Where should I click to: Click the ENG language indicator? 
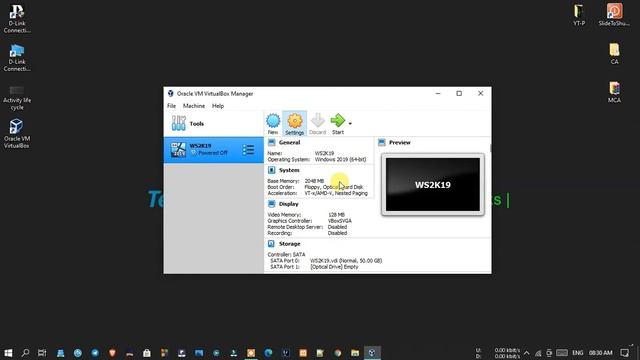click(x=578, y=353)
